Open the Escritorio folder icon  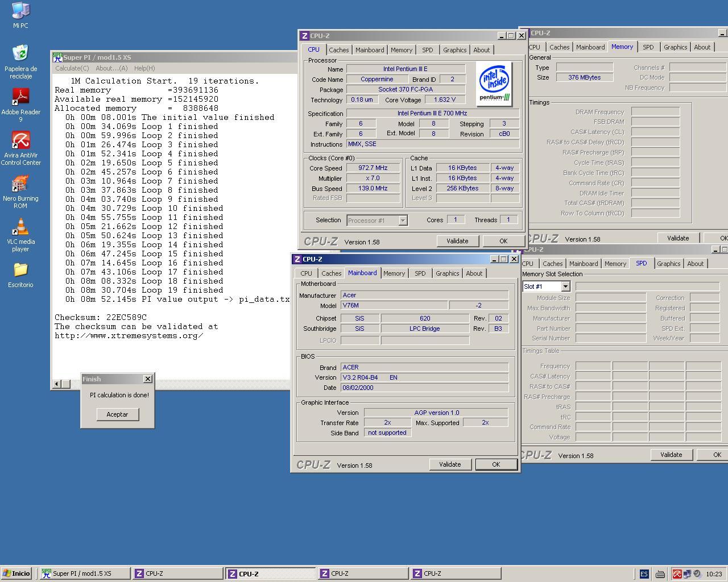coord(20,274)
